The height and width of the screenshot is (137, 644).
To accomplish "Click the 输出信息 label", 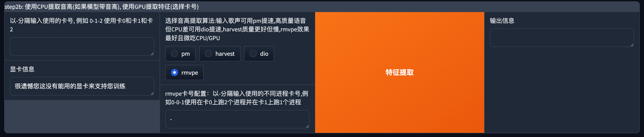I will pos(502,21).
